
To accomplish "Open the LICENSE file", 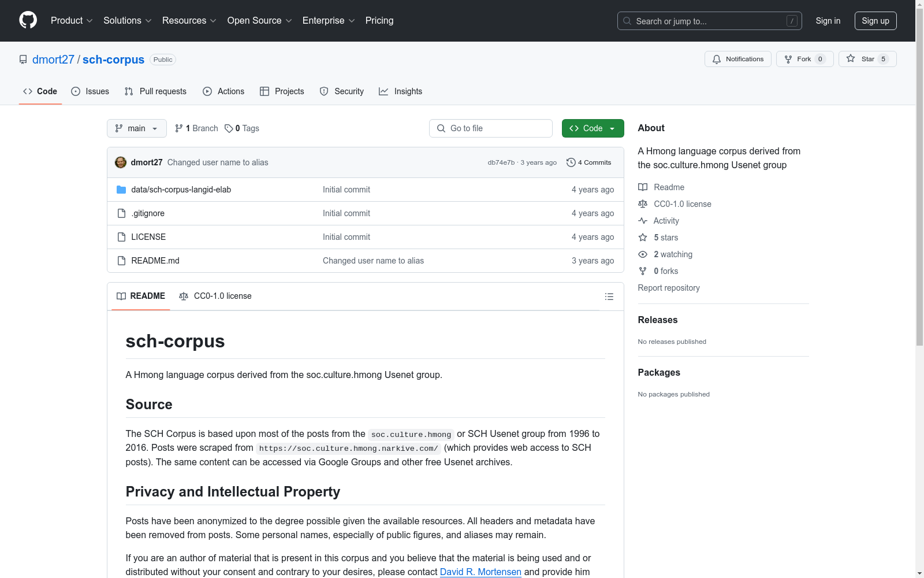I will [x=148, y=237].
